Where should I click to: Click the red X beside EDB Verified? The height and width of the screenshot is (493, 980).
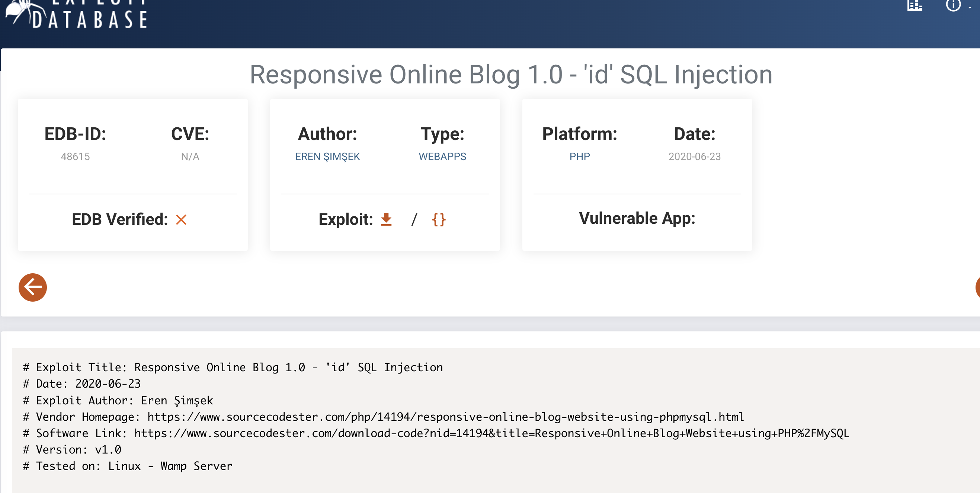pyautogui.click(x=181, y=220)
